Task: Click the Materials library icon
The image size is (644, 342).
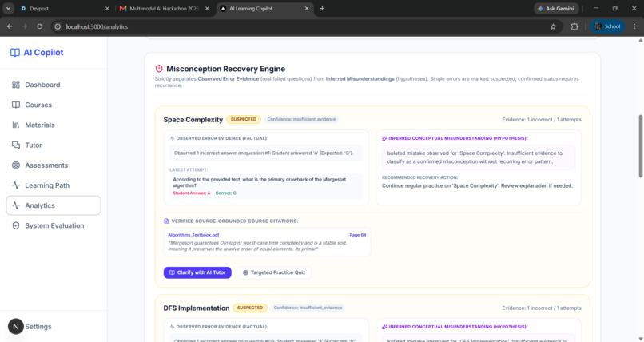Action: [x=16, y=125]
